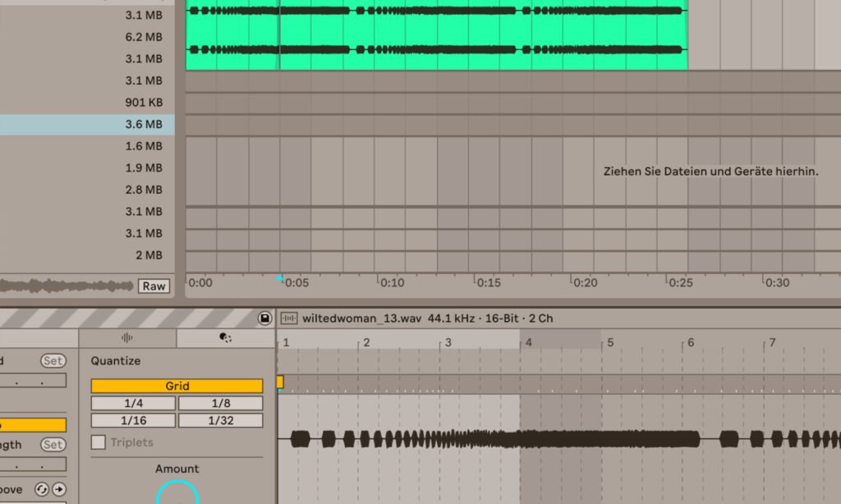Click the browser preview waveform

tap(67, 286)
